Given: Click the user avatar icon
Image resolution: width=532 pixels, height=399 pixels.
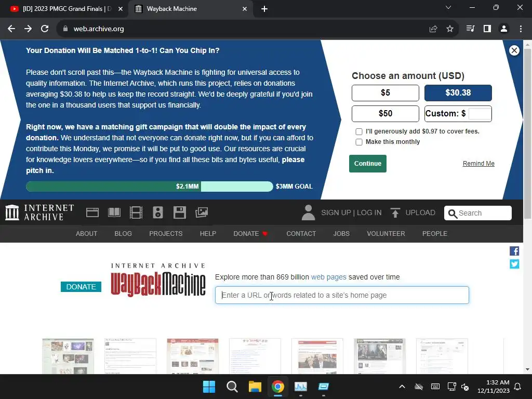Looking at the screenshot, I should tap(308, 212).
